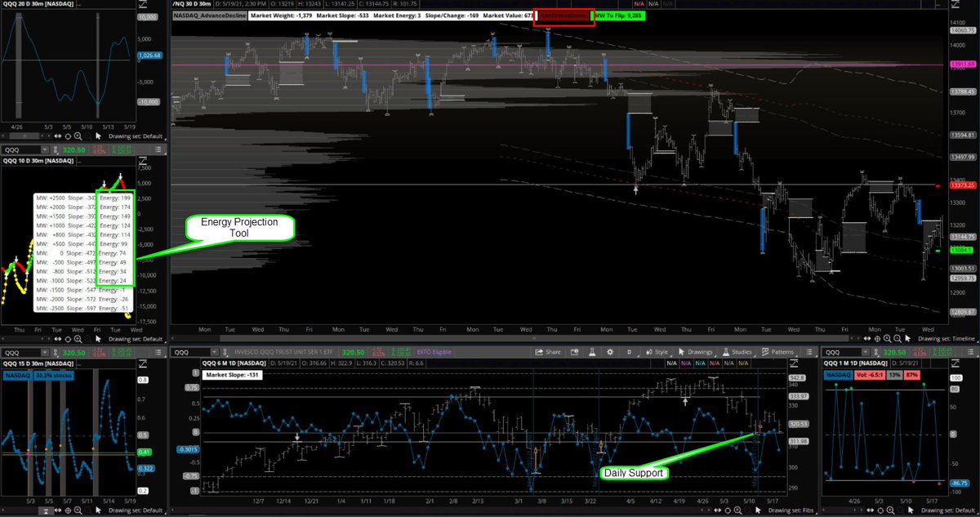
Task: Select circle cursor tool under QQQ 10 D 30m chart
Action: [x=68, y=339]
